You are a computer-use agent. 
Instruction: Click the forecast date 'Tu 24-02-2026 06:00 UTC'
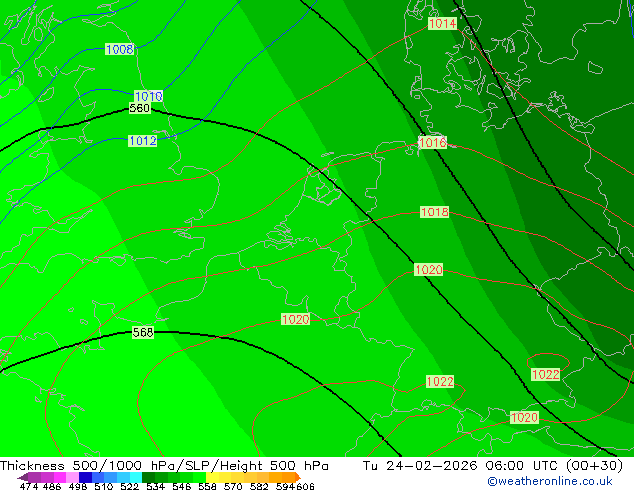click(x=463, y=465)
